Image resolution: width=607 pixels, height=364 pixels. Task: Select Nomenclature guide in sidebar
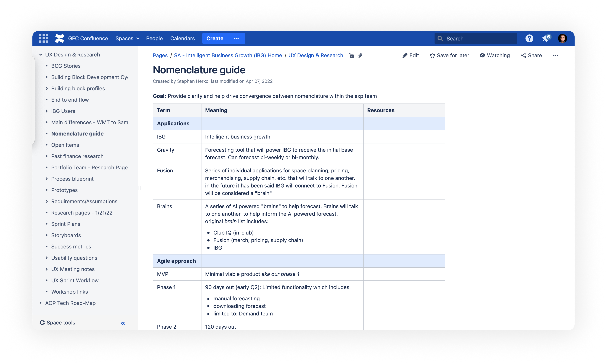[77, 133]
